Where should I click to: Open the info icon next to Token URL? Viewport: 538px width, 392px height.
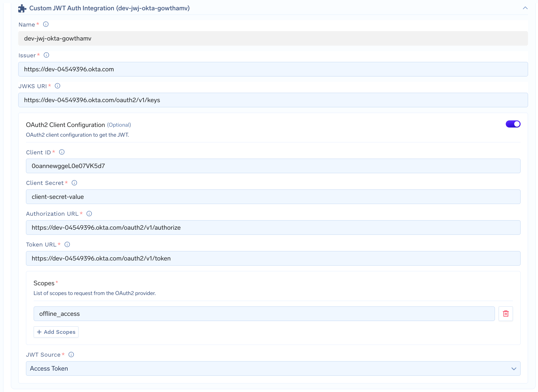67,245
